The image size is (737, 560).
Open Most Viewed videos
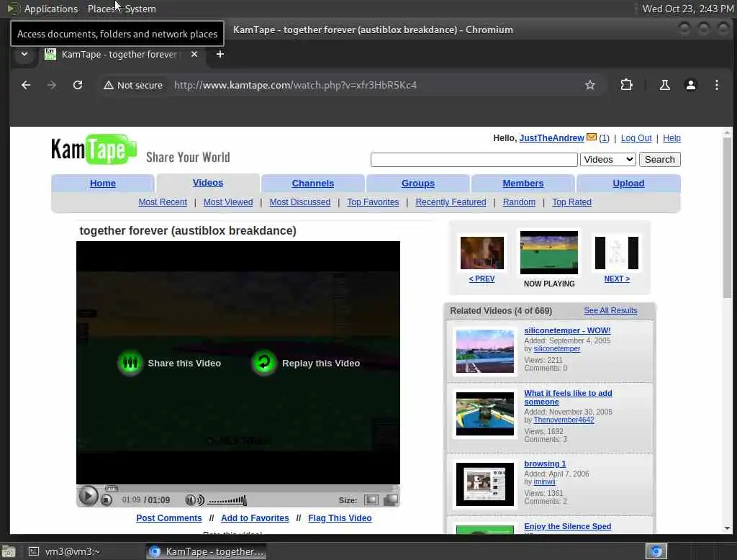point(228,202)
